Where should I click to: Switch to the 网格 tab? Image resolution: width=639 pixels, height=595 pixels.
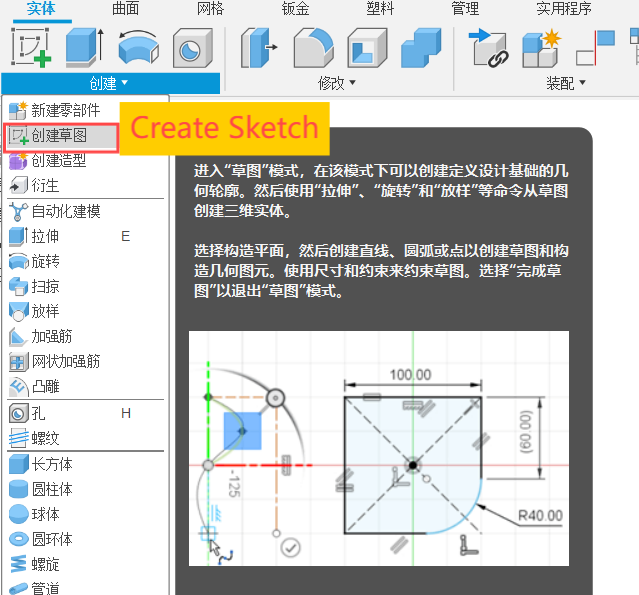[x=210, y=9]
